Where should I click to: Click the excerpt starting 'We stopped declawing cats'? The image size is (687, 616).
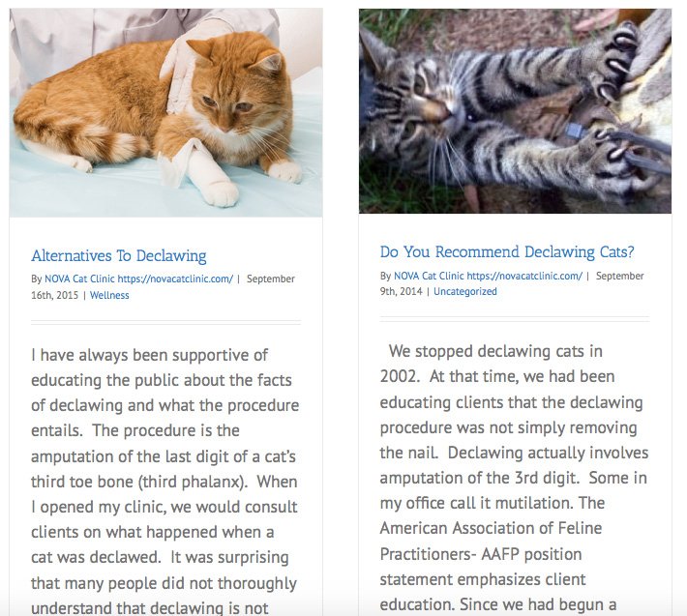coord(515,477)
